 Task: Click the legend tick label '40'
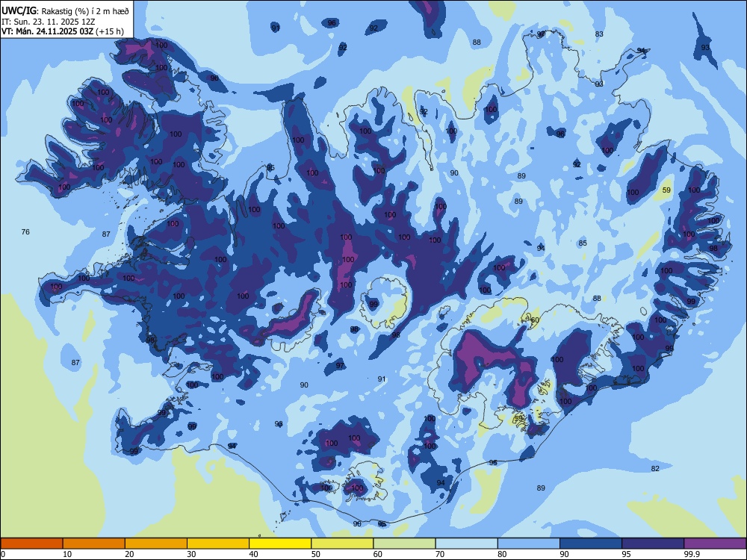click(x=253, y=554)
